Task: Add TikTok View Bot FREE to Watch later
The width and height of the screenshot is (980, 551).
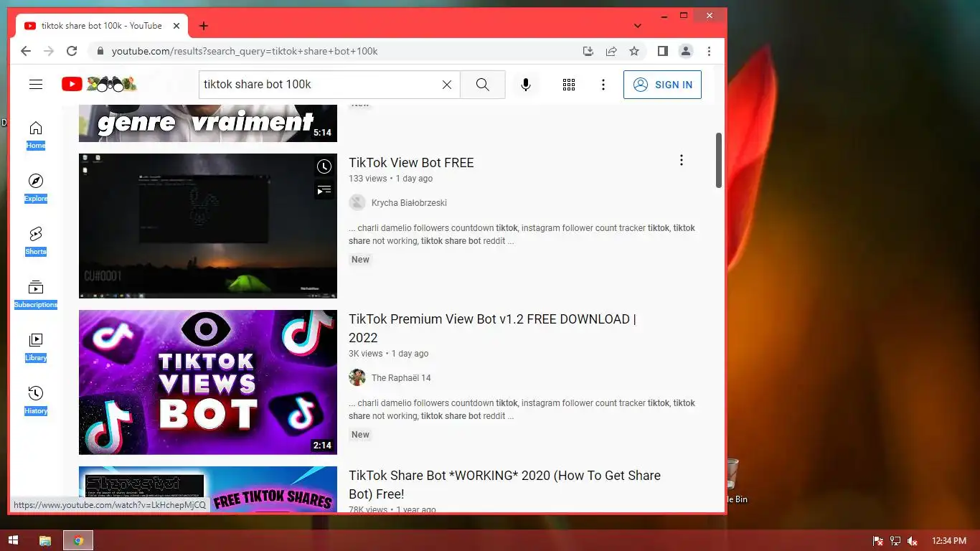Action: 324,167
